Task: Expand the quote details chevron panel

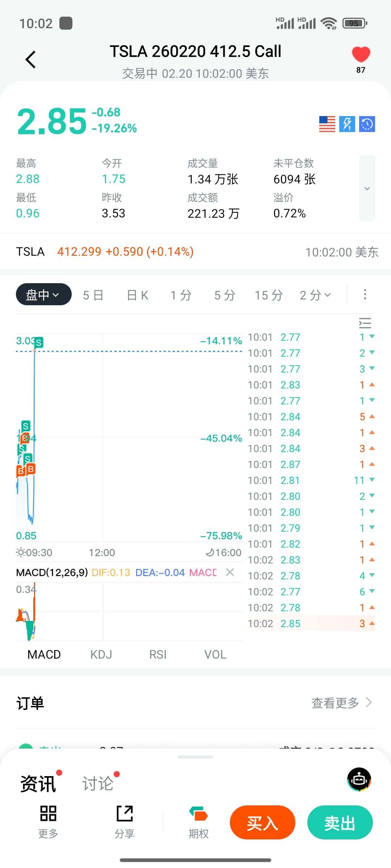Action: (367, 188)
